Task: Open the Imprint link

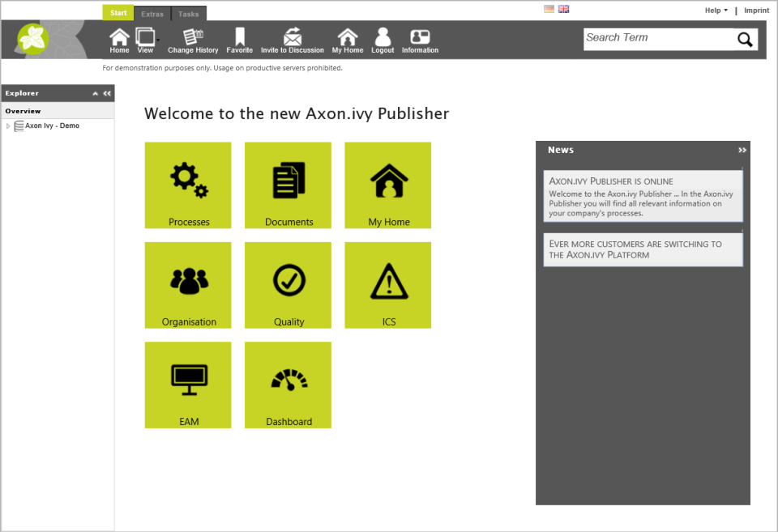Action: point(757,10)
